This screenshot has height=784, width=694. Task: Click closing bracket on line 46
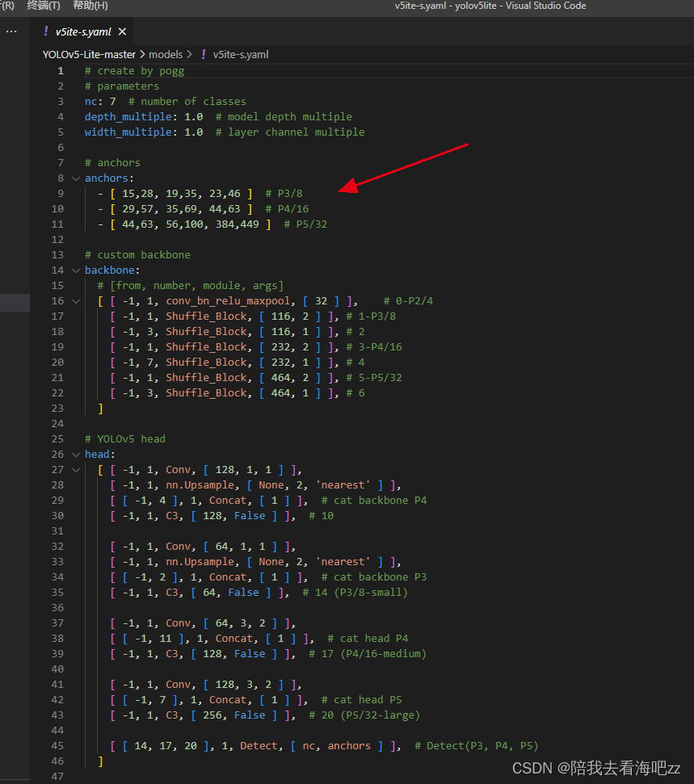tap(100, 761)
